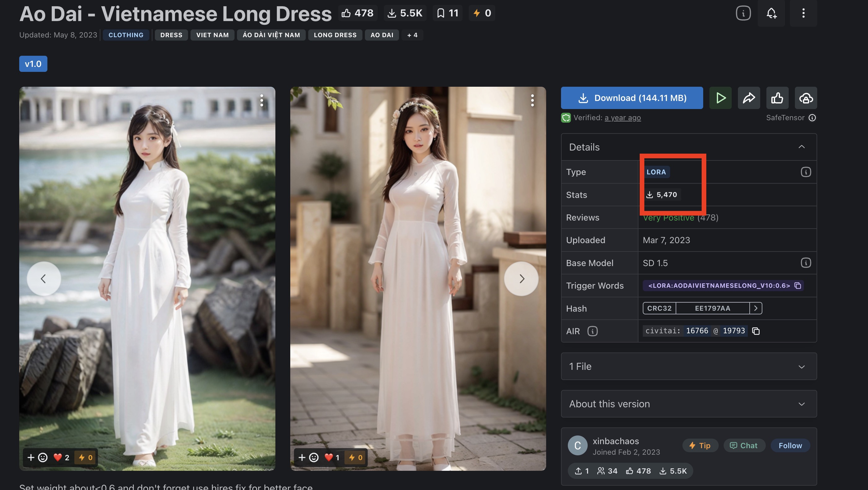The width and height of the screenshot is (868, 490).
Task: Click the bookmark badge showing 11
Action: pyautogui.click(x=448, y=13)
